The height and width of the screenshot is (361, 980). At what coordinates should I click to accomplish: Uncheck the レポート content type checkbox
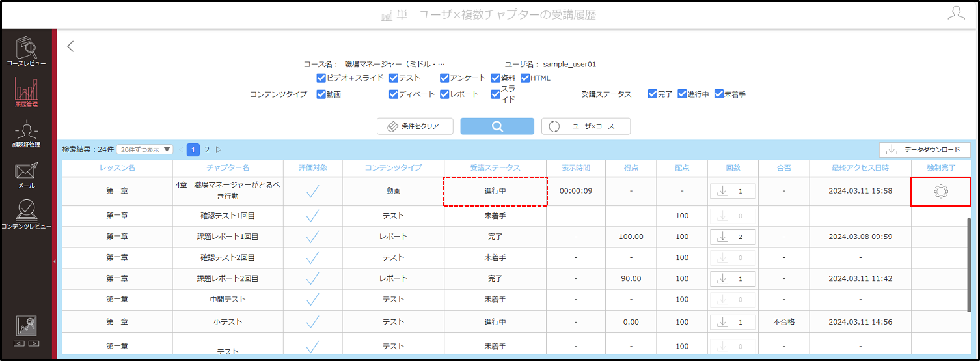point(444,94)
